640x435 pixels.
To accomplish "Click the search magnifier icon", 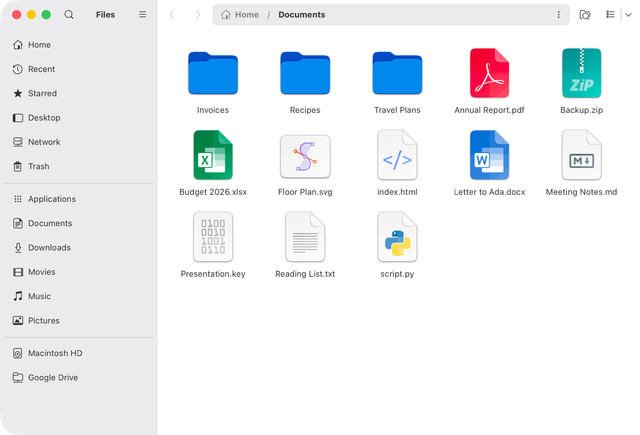I will pyautogui.click(x=69, y=15).
